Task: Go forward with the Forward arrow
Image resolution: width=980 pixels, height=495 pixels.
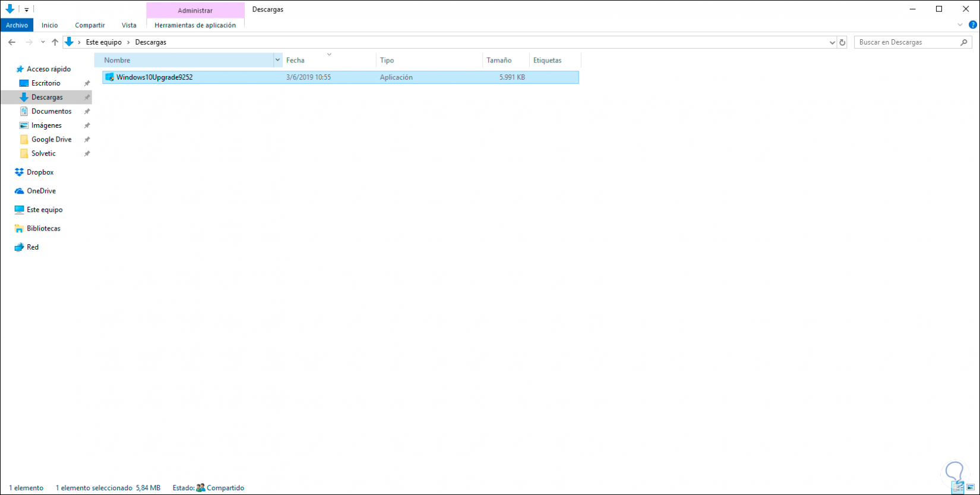Action: (x=29, y=42)
